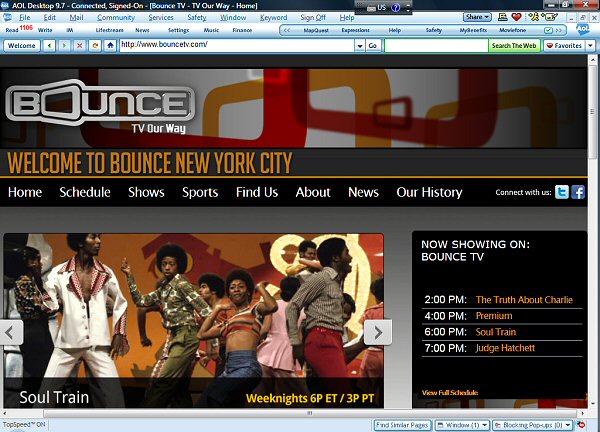Click the Bounce TV logo
600x432 pixels.
pyautogui.click(x=101, y=103)
